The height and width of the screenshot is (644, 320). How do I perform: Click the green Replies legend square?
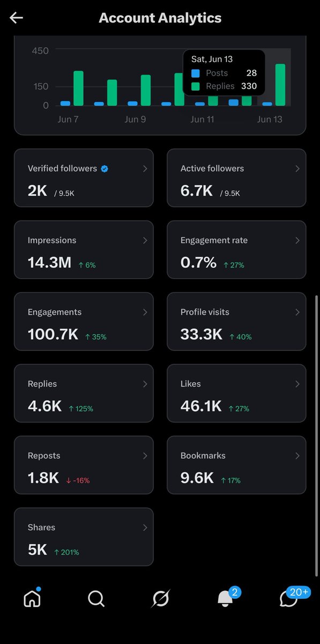tap(196, 86)
